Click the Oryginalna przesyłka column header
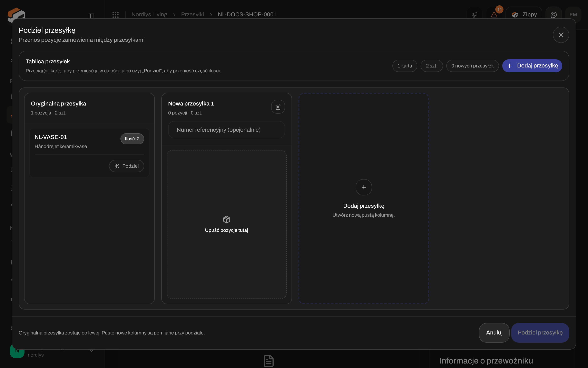 pos(58,104)
